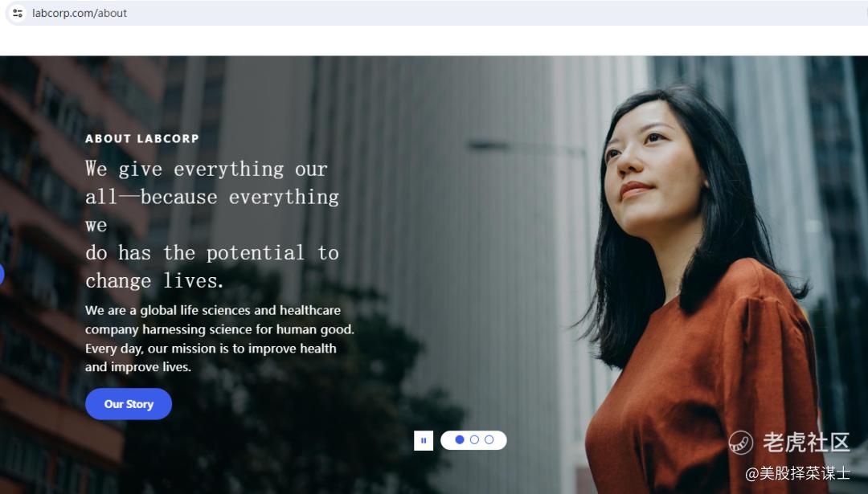Open the Our Story button
868x494 pixels.
[129, 404]
